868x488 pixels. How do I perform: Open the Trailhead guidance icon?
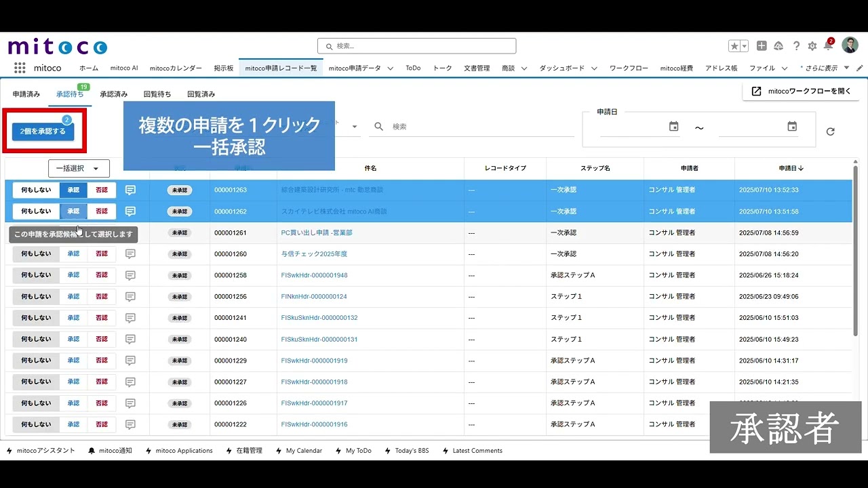click(x=778, y=46)
